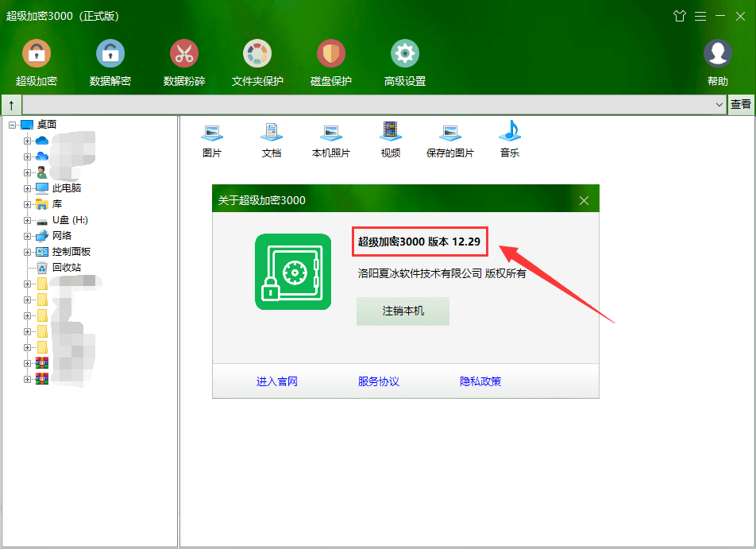Image resolution: width=756 pixels, height=549 pixels.
Task: Open the 文件夹保护 folder protection tool
Action: click(x=257, y=63)
